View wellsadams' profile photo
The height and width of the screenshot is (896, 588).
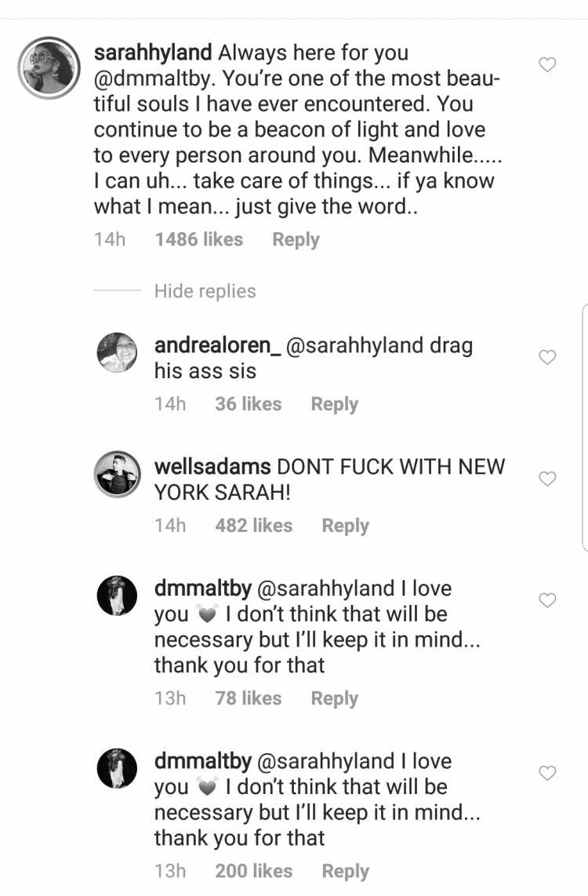coord(117,475)
